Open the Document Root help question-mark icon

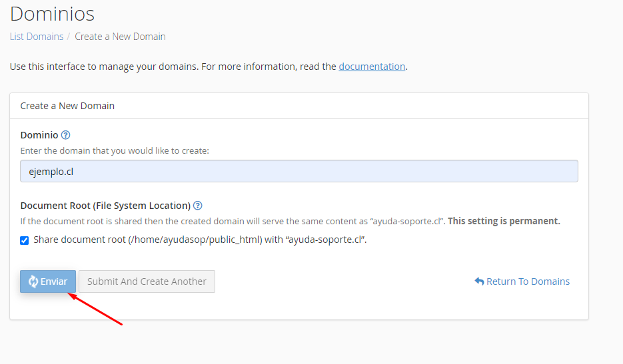point(197,206)
